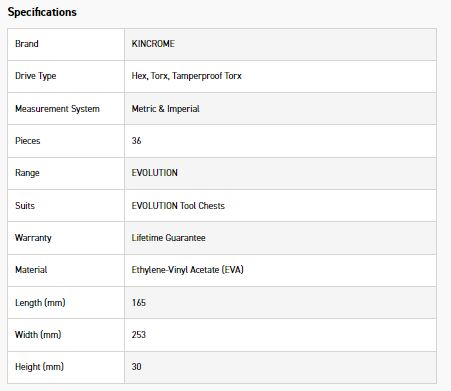Select the KINCROME brand value
The image size is (451, 391).
coord(153,44)
